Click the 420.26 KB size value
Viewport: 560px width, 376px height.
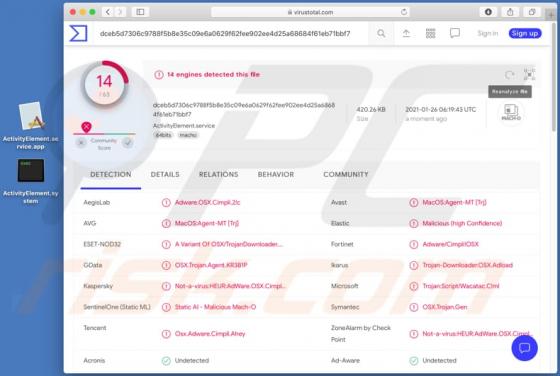[371, 109]
